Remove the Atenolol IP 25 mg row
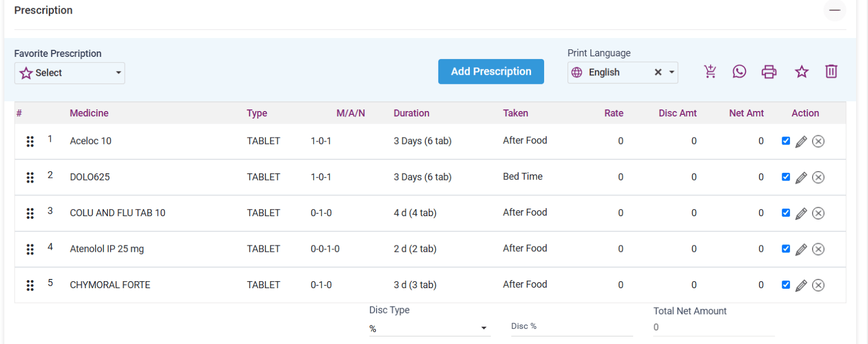The height and width of the screenshot is (344, 868). pyautogui.click(x=818, y=249)
